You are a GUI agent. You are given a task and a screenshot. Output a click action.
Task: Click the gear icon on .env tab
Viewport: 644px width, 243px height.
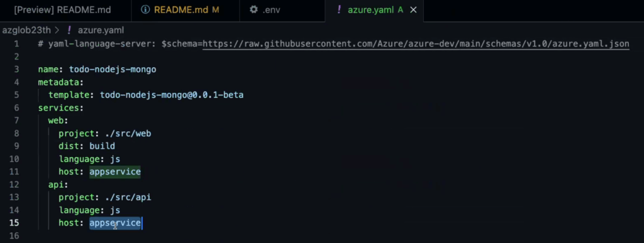(254, 10)
